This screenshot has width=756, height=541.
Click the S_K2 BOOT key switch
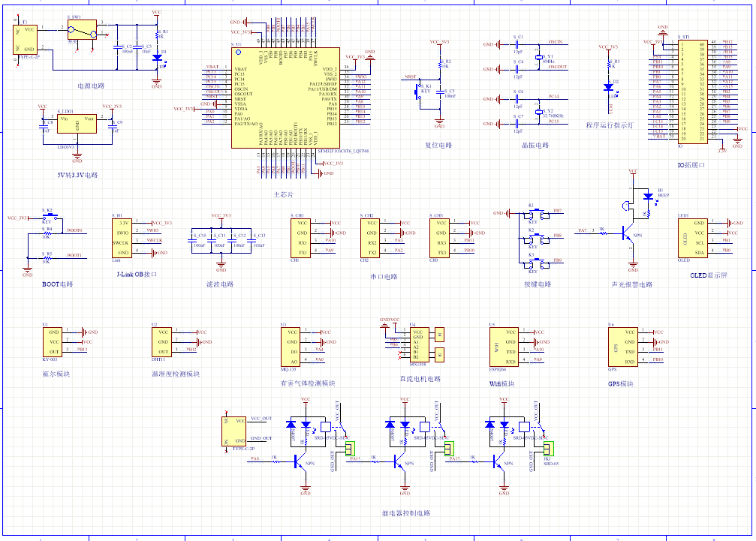click(x=50, y=216)
